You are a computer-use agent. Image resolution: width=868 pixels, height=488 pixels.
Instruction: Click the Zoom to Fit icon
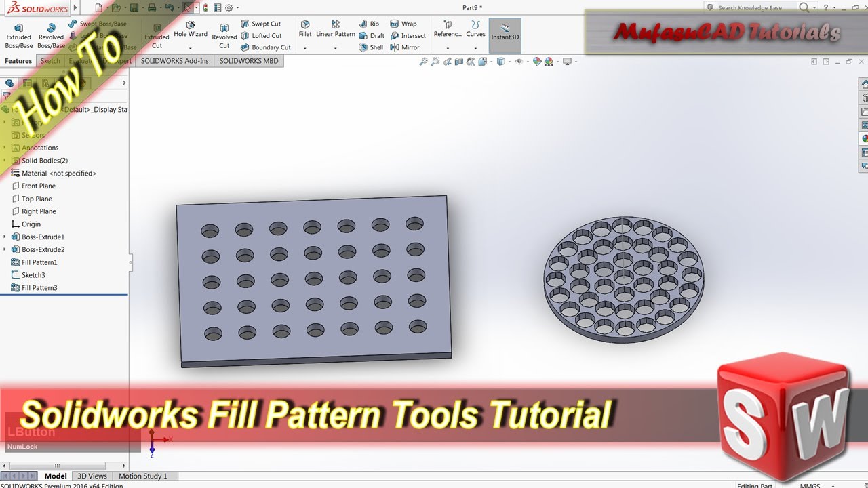[x=424, y=62]
